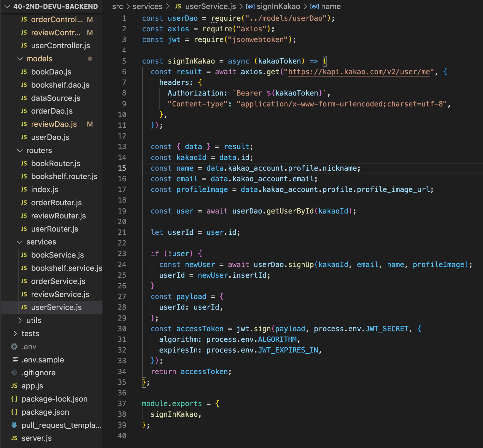Click the .env.sample text file icon

tap(15, 360)
